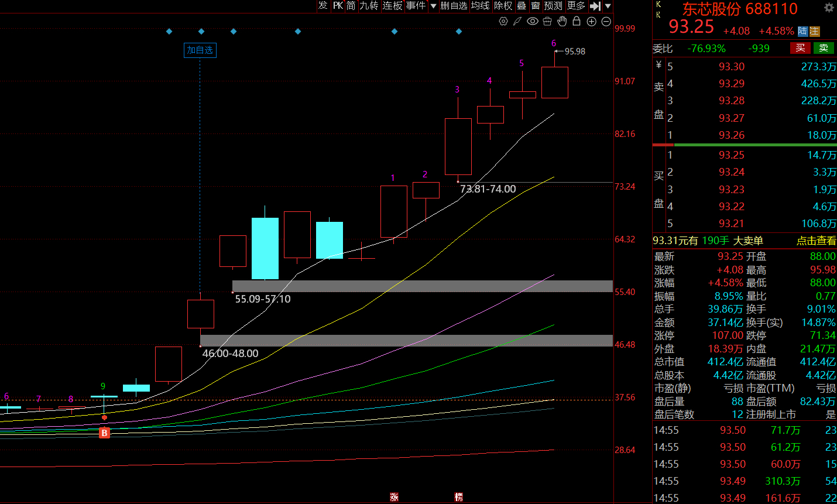This screenshot has height=504, width=837.
Task: Open the PK comparison tab
Action: 338,6
